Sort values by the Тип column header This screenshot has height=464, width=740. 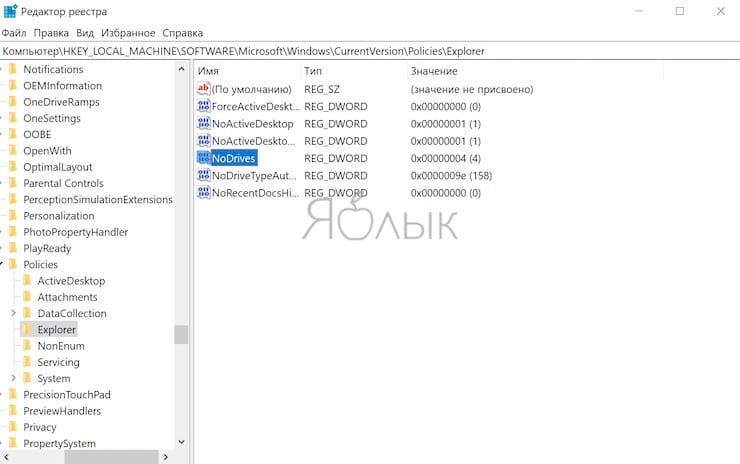click(x=353, y=71)
